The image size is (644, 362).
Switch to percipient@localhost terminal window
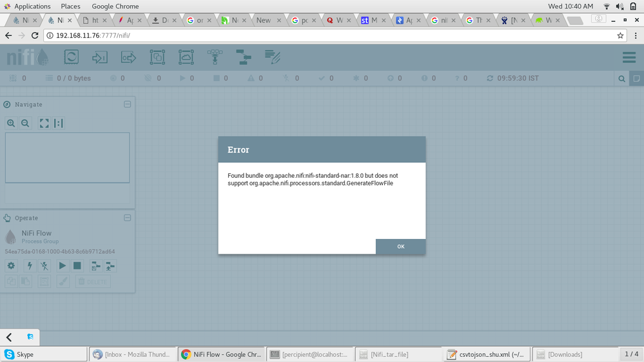pyautogui.click(x=309, y=354)
